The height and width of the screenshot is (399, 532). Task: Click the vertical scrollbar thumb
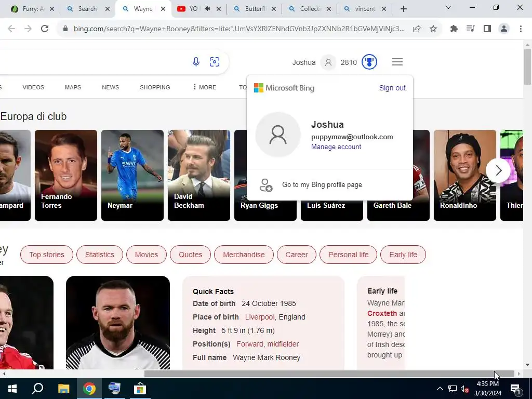(x=527, y=66)
